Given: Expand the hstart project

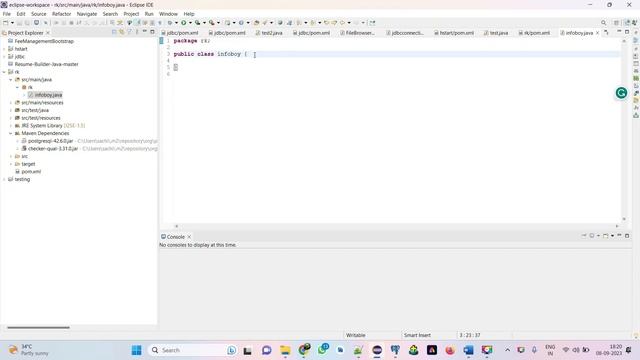Looking at the screenshot, I should point(4,49).
